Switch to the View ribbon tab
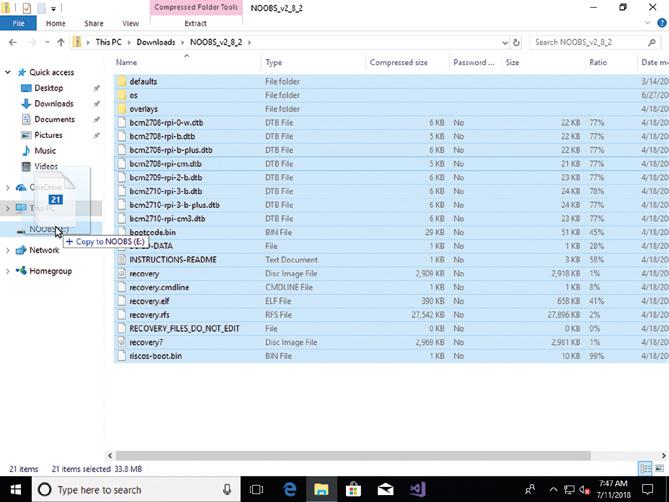The image size is (669, 502). click(x=131, y=23)
